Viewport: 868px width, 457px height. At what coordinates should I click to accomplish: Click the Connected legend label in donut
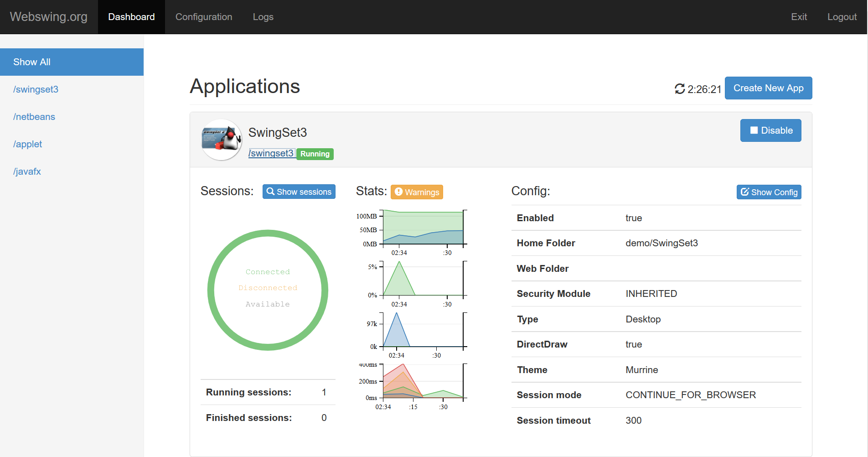268,272
